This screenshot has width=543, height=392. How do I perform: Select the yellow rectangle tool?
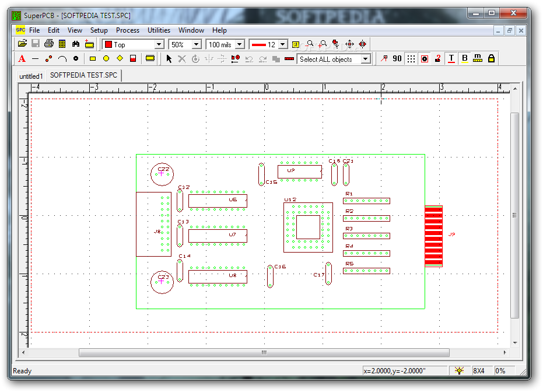[x=93, y=58]
